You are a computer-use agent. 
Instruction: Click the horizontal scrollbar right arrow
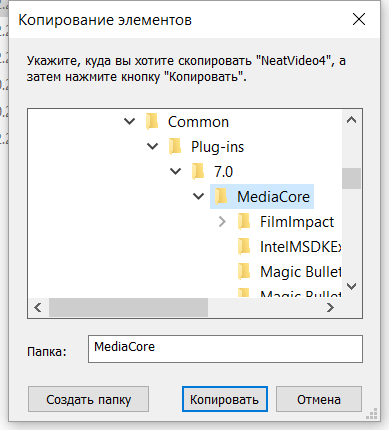[330, 307]
